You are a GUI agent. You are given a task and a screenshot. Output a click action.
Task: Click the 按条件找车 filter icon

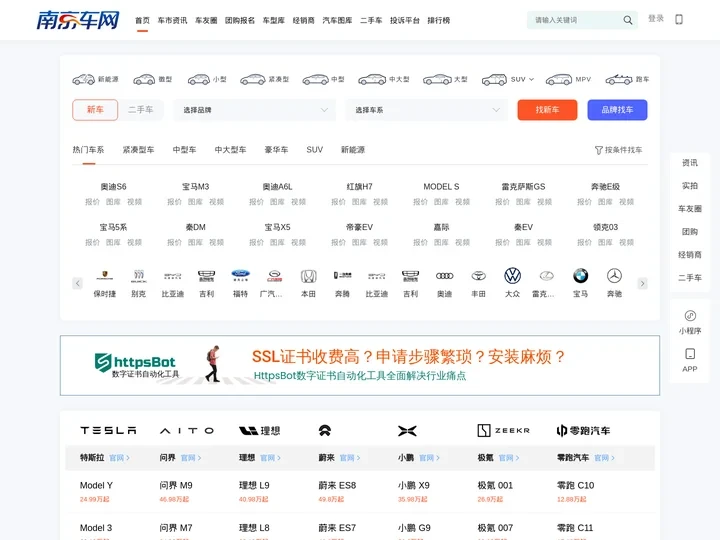[x=599, y=150]
